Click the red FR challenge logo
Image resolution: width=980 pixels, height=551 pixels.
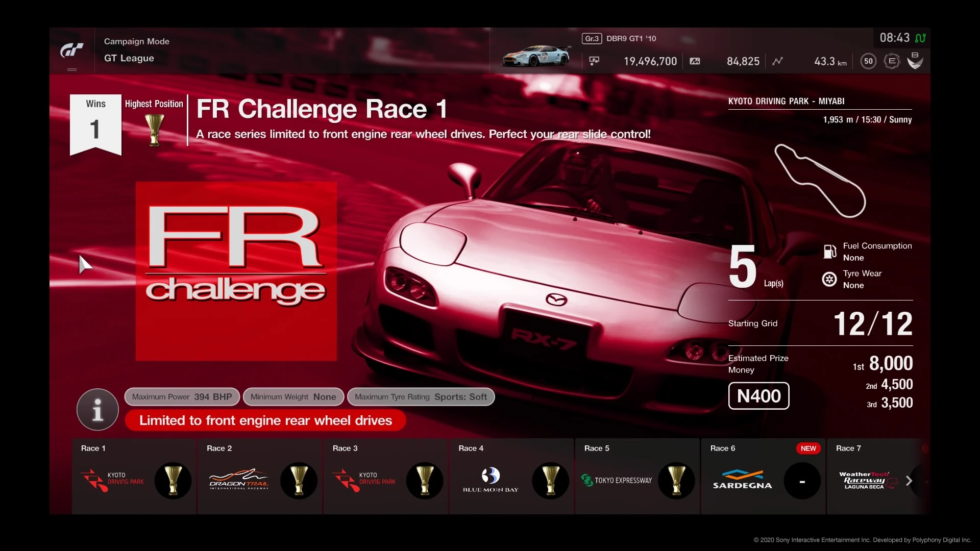coord(236,271)
